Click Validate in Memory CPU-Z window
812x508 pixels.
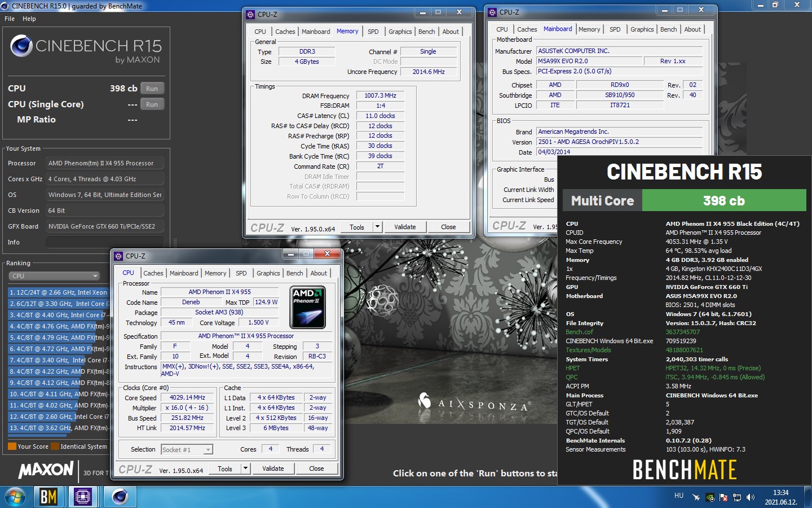(x=405, y=227)
